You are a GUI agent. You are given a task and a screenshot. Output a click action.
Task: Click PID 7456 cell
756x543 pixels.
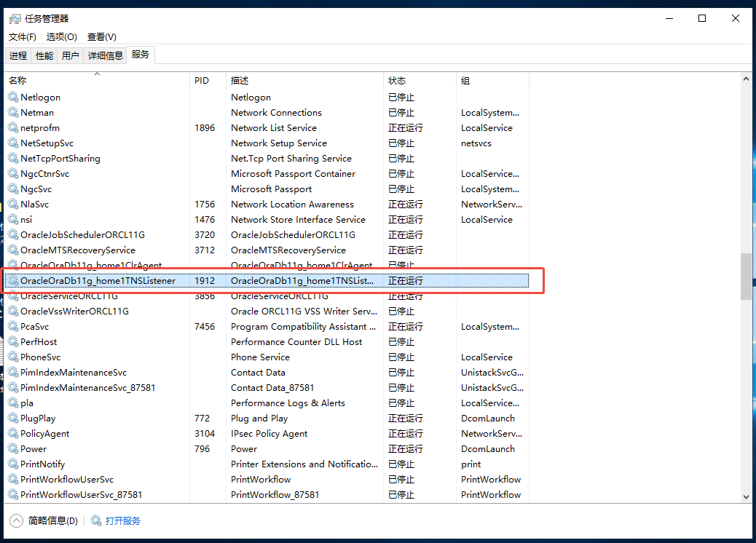[205, 326]
